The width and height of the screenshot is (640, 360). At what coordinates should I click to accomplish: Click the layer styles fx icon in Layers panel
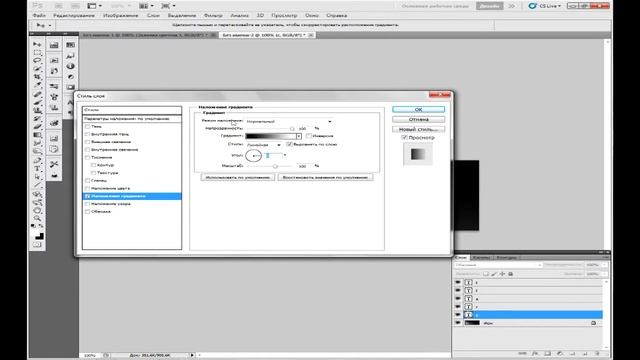(x=535, y=353)
